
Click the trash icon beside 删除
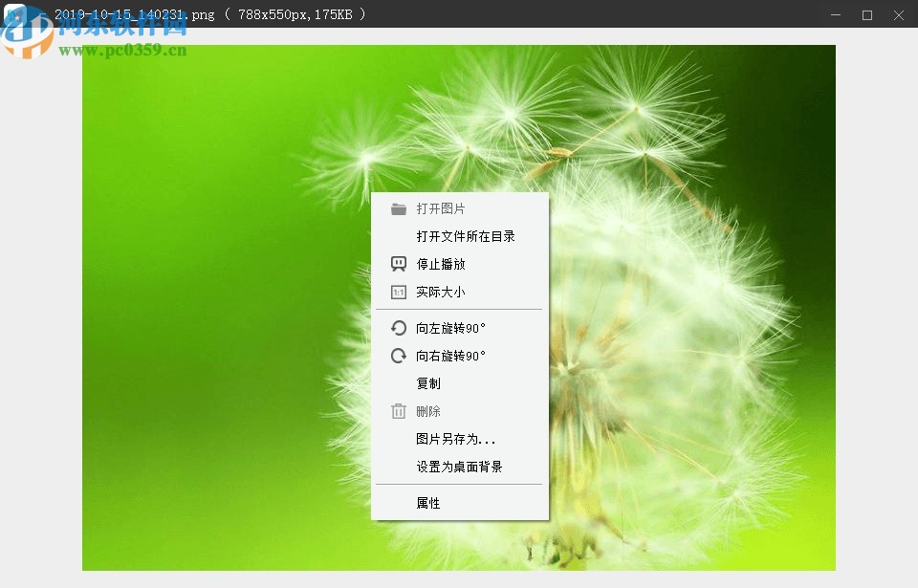pos(398,411)
